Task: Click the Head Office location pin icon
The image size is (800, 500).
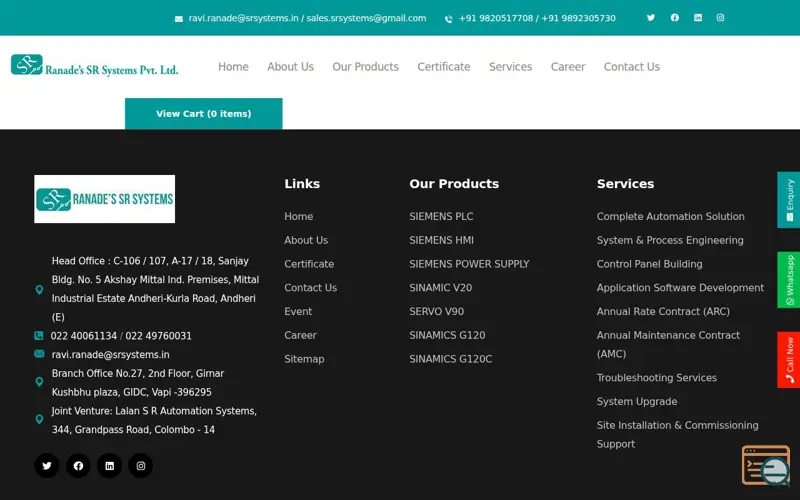Action: (39, 290)
